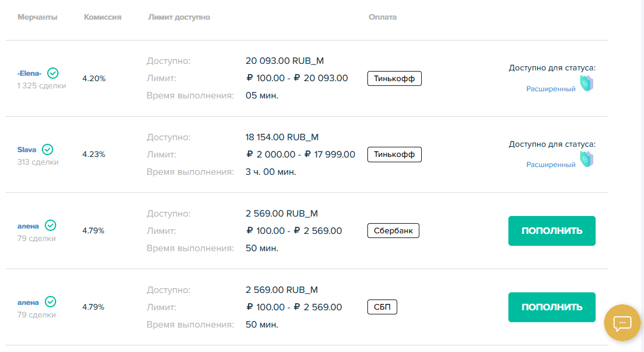This screenshot has height=352, width=644.
Task: Click алена's verified badge in the Сбербанк row
Action: point(51,226)
